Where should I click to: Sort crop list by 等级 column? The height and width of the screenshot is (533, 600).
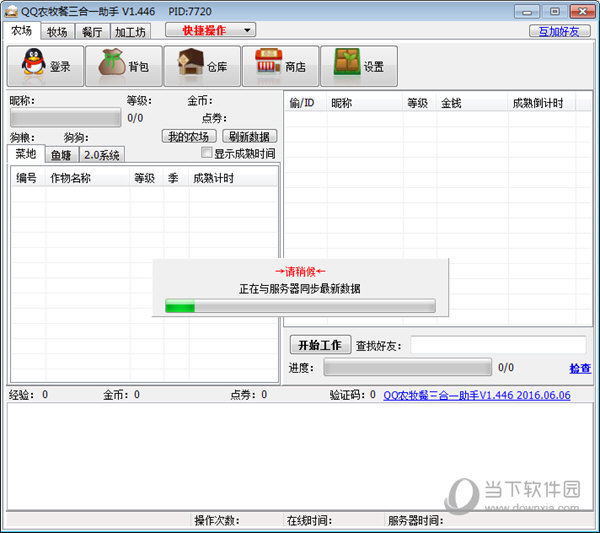coord(147,178)
